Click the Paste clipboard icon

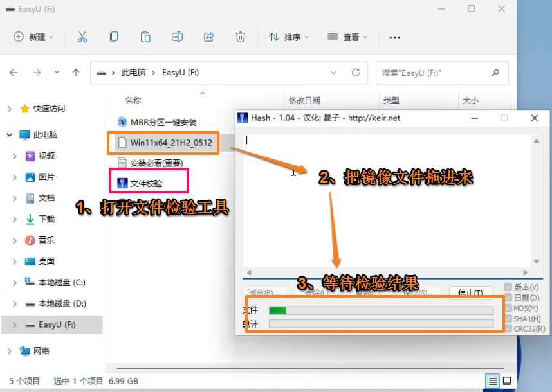[145, 37]
